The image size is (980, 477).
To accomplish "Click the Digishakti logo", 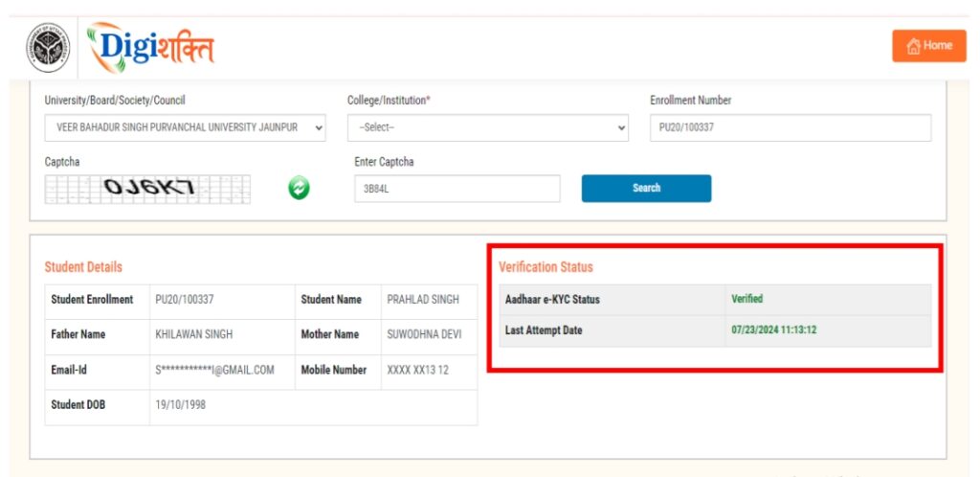I will click(x=150, y=47).
